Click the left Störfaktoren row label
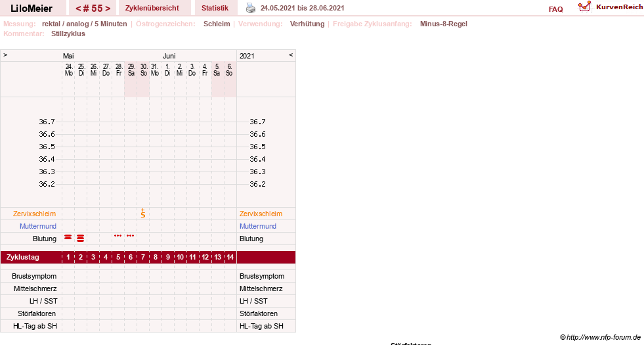 37,313
